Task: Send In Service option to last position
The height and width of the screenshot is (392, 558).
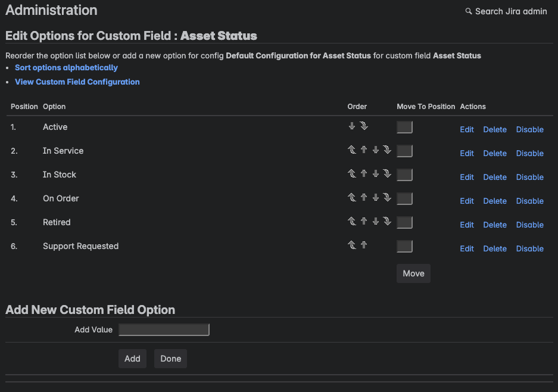Action: (387, 150)
